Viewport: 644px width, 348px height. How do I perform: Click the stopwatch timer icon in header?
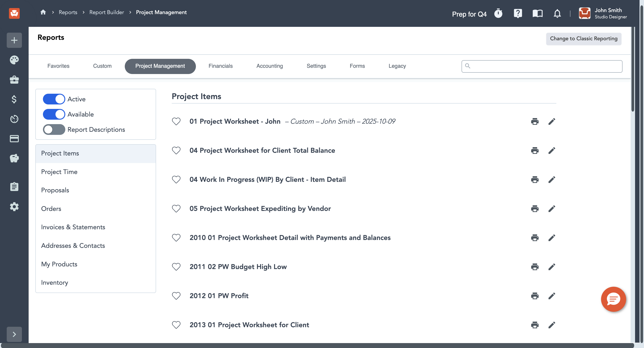click(x=498, y=13)
